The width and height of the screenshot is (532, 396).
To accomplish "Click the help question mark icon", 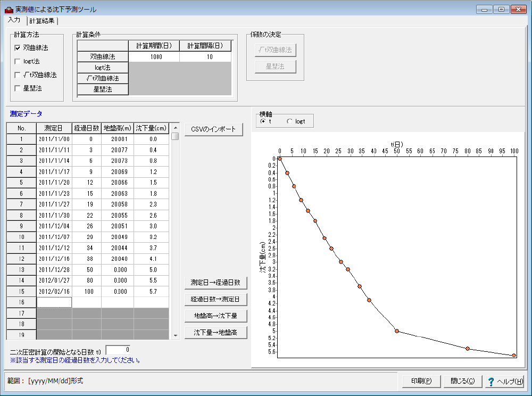I will click(x=491, y=382).
